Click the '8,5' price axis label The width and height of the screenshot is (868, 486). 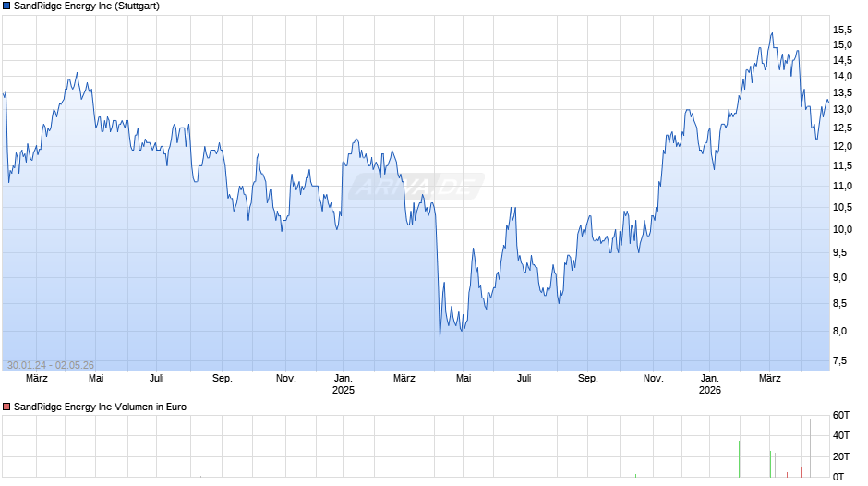pyautogui.click(x=839, y=304)
